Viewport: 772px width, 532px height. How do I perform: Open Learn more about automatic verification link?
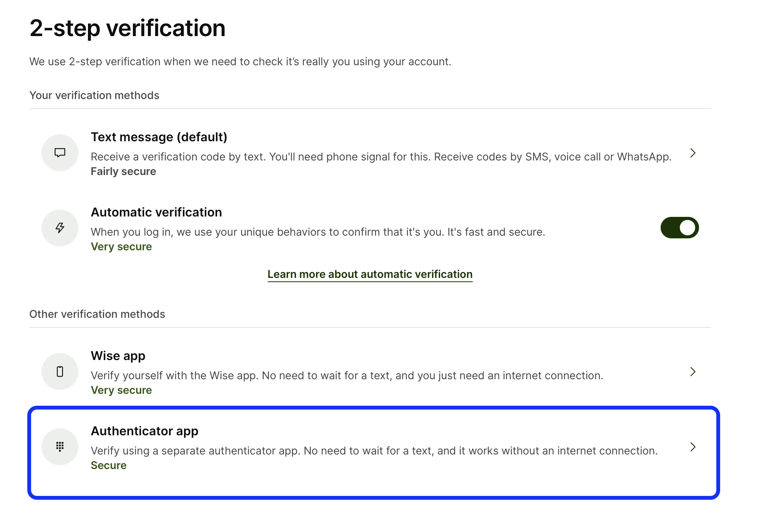(x=370, y=274)
